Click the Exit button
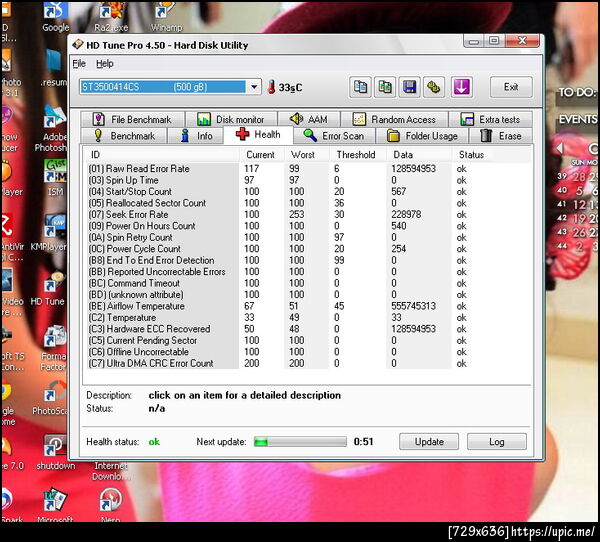The height and width of the screenshot is (542, 600). [x=511, y=87]
